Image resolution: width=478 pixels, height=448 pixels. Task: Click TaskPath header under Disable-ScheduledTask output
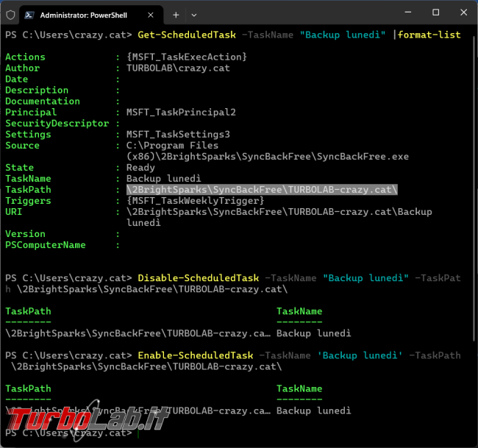click(28, 311)
